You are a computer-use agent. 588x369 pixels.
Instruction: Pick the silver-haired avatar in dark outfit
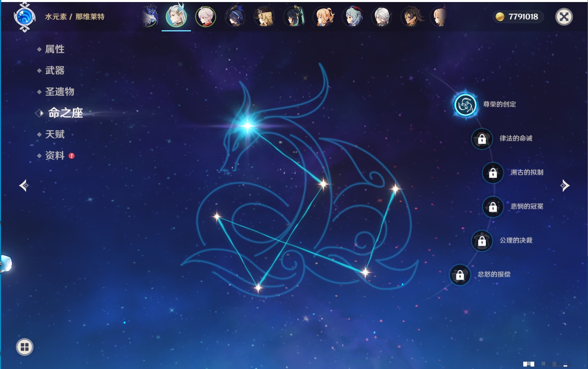pyautogui.click(x=382, y=17)
